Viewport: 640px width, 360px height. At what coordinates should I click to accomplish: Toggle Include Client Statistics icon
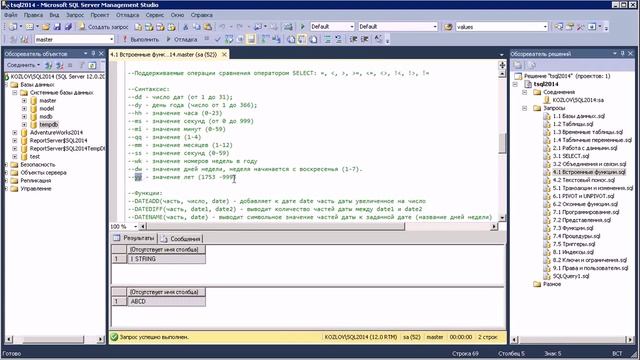click(276, 39)
